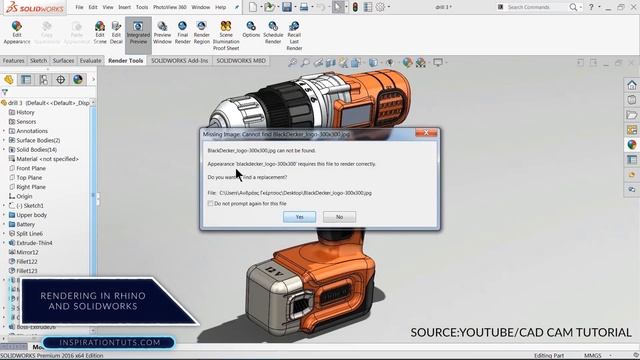
Task: Select Fillet122 in the feature tree
Action: pos(23,262)
